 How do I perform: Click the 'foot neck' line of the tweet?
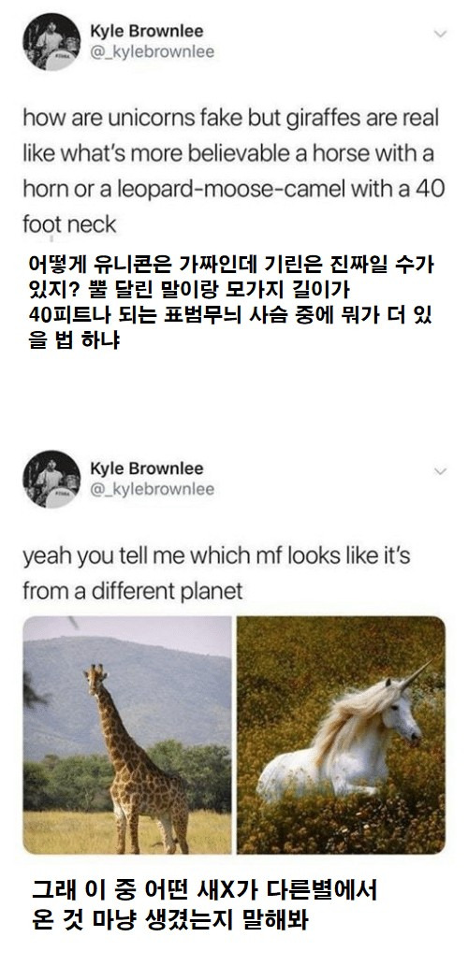coord(69,224)
